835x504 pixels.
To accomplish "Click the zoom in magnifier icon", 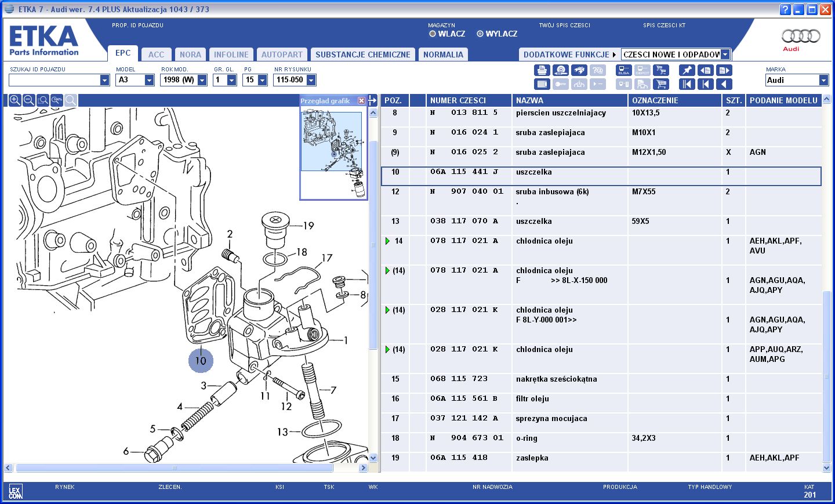I will [15, 100].
